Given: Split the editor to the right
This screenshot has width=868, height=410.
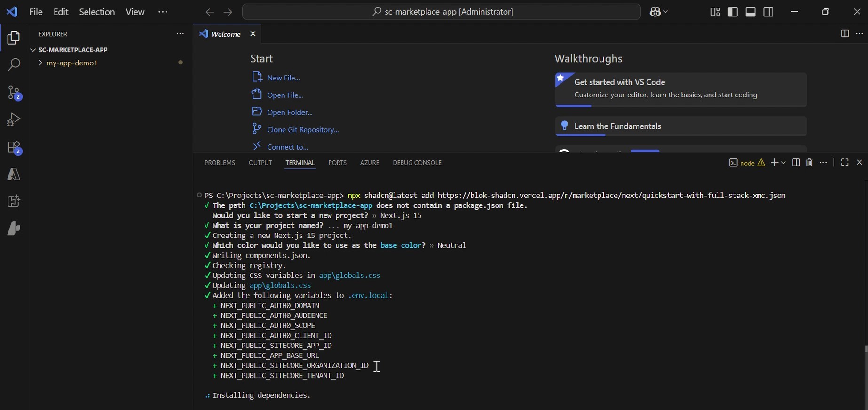Looking at the screenshot, I should (844, 34).
